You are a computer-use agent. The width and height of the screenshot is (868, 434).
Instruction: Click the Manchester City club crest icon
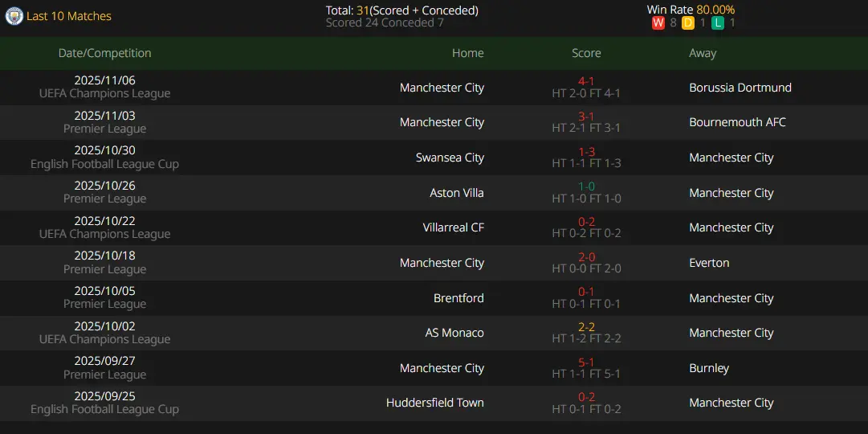pos(14,16)
